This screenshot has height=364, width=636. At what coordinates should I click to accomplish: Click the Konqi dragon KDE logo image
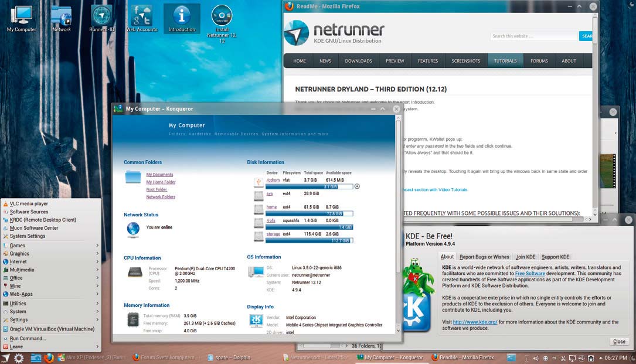pyautogui.click(x=417, y=294)
